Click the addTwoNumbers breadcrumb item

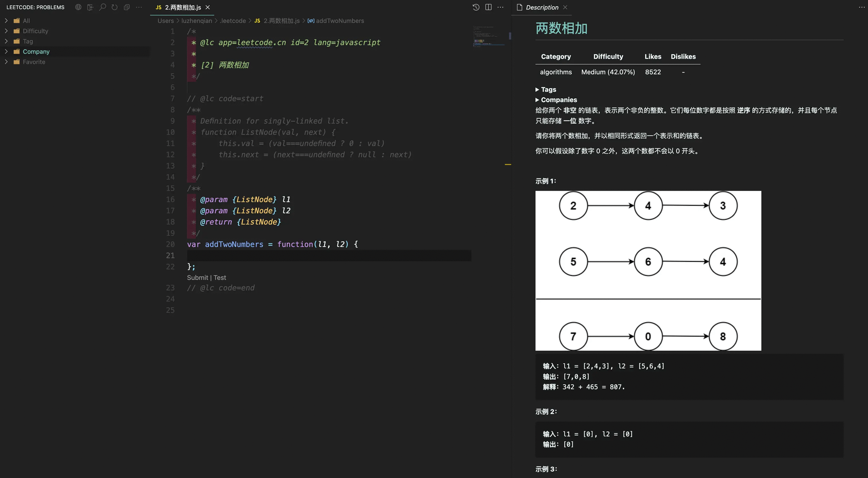340,21
